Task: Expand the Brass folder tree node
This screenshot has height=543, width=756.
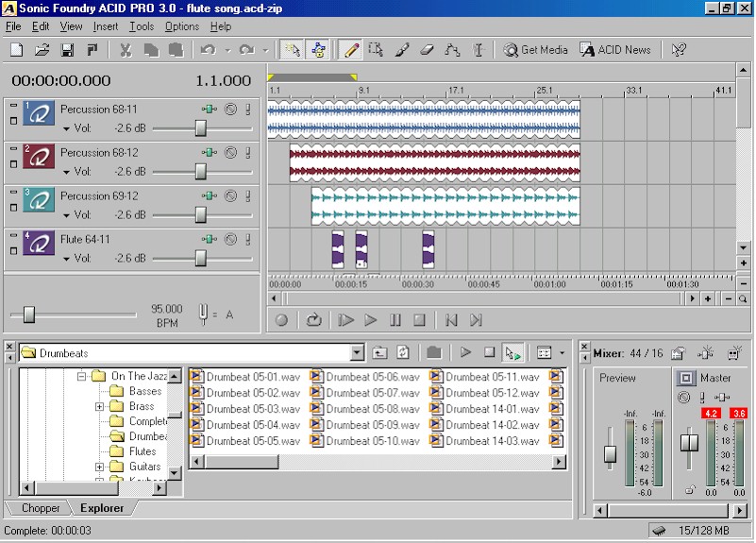Action: tap(99, 406)
